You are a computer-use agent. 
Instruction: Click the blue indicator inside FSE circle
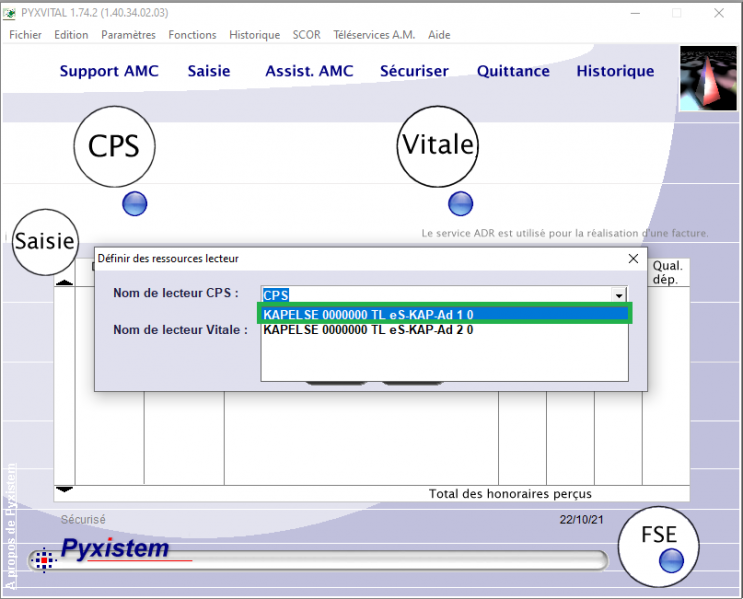click(671, 561)
